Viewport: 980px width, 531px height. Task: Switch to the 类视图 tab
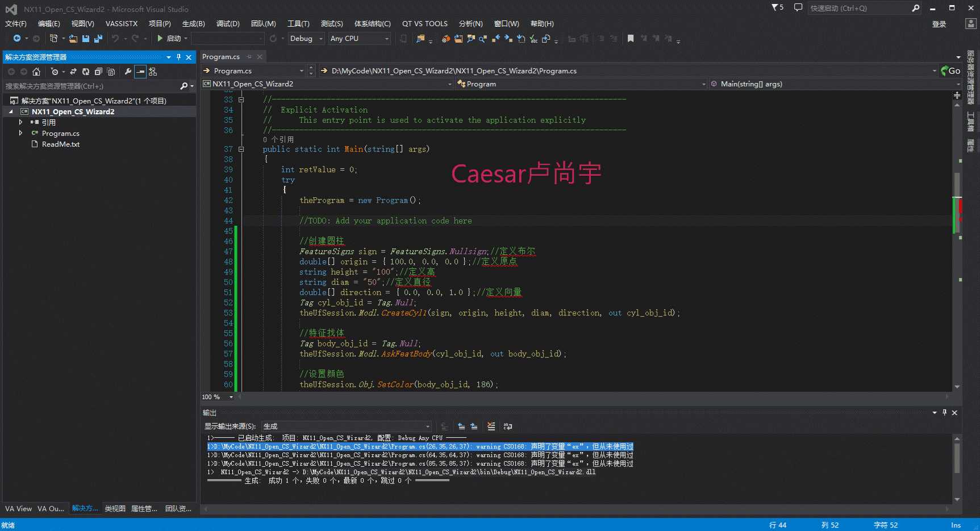click(x=115, y=508)
